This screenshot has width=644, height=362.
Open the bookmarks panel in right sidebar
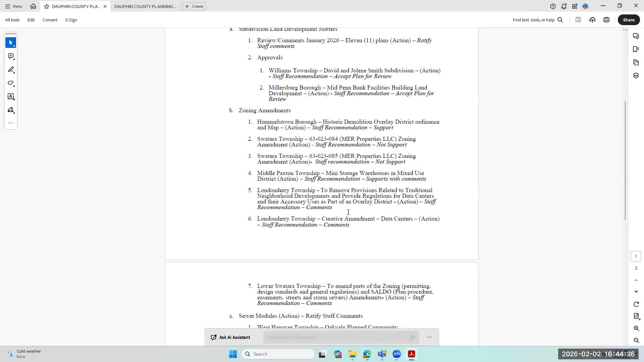[636, 49]
